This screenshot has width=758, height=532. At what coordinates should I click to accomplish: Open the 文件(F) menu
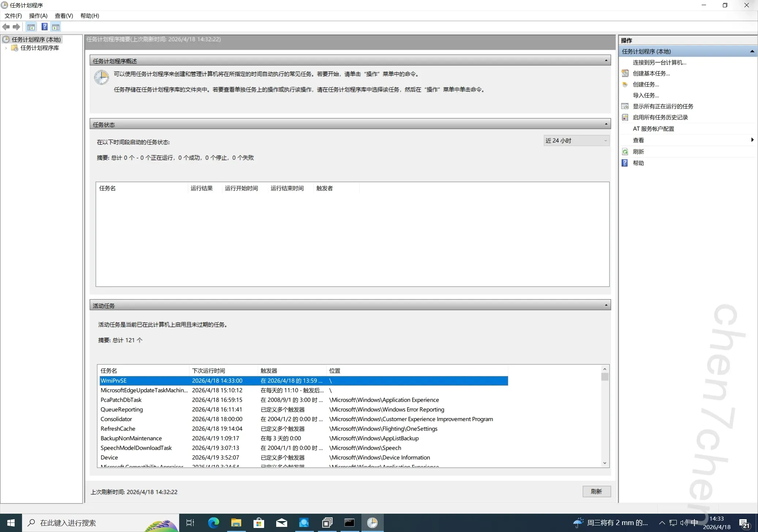[x=13, y=16]
